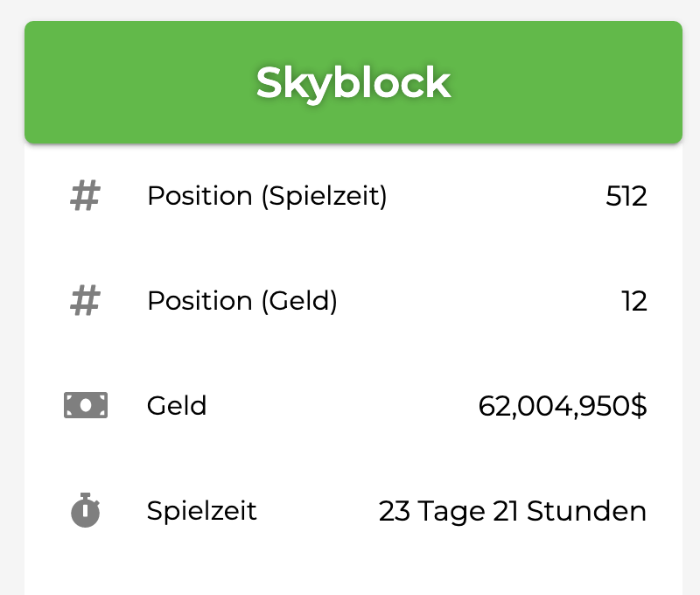Click the hash icon beside Position (Geld)
The image size is (700, 595).
[85, 301]
